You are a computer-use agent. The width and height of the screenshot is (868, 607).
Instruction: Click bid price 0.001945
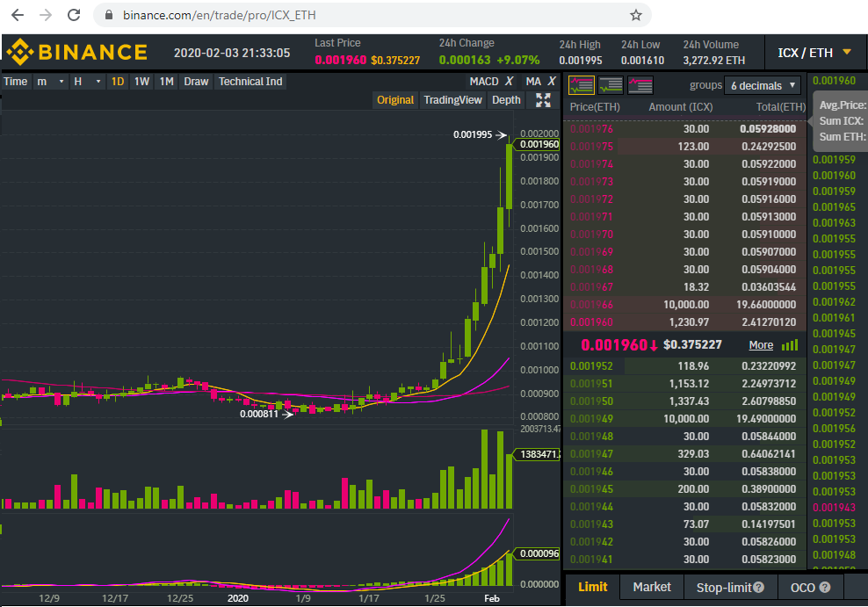[591, 489]
